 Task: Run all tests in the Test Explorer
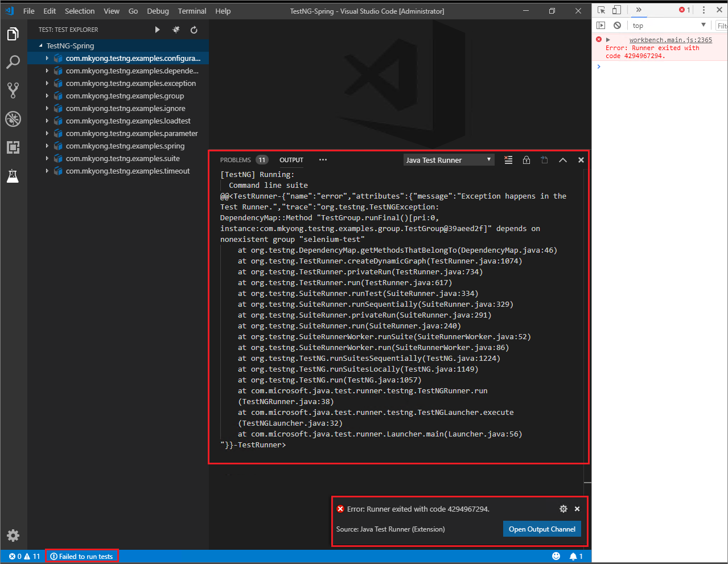coord(157,30)
